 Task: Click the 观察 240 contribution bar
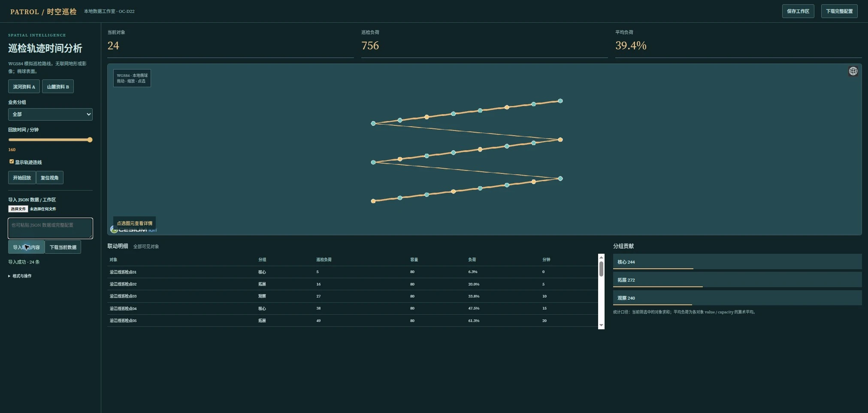(x=737, y=298)
